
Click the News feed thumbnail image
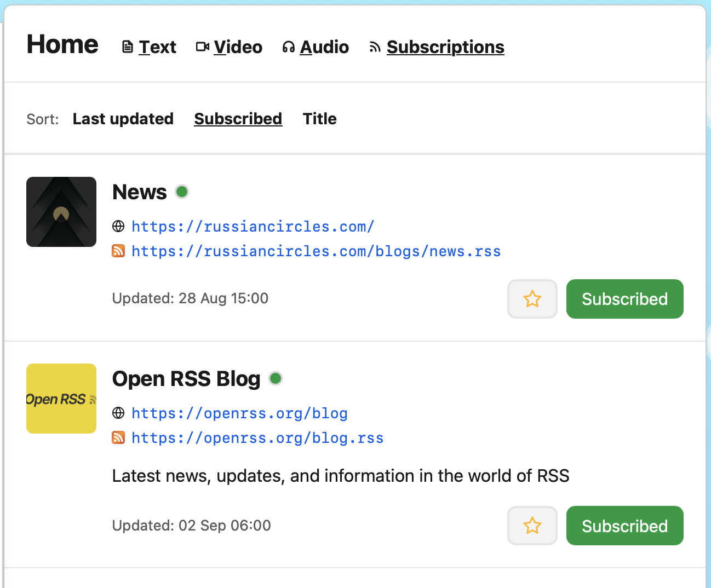coord(61,212)
